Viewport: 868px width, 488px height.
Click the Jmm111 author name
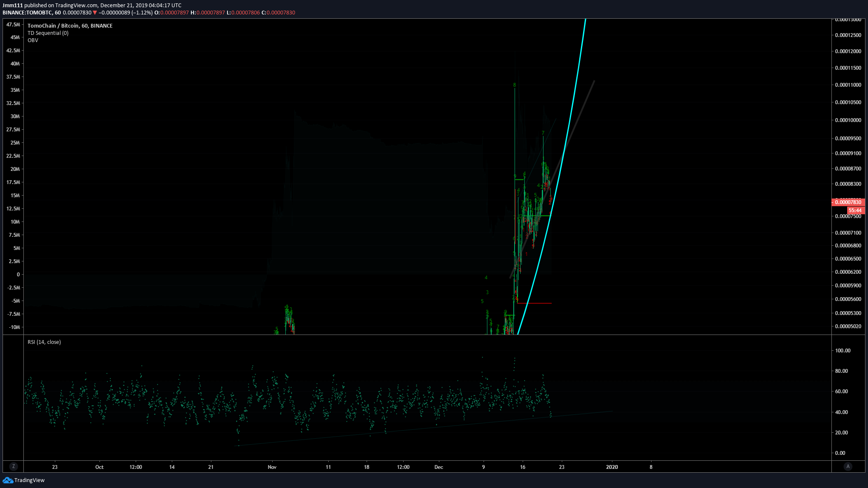(13, 6)
